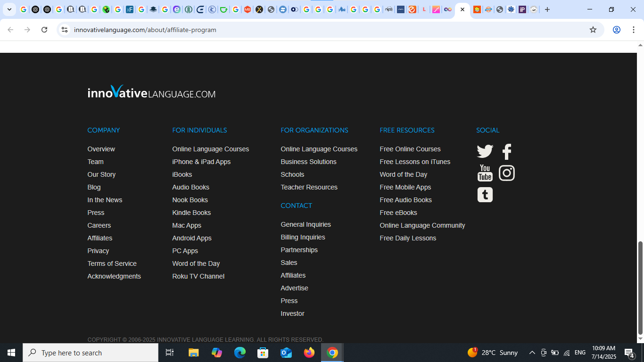
Task: Switch the ENG input language indicator
Action: [x=580, y=353]
